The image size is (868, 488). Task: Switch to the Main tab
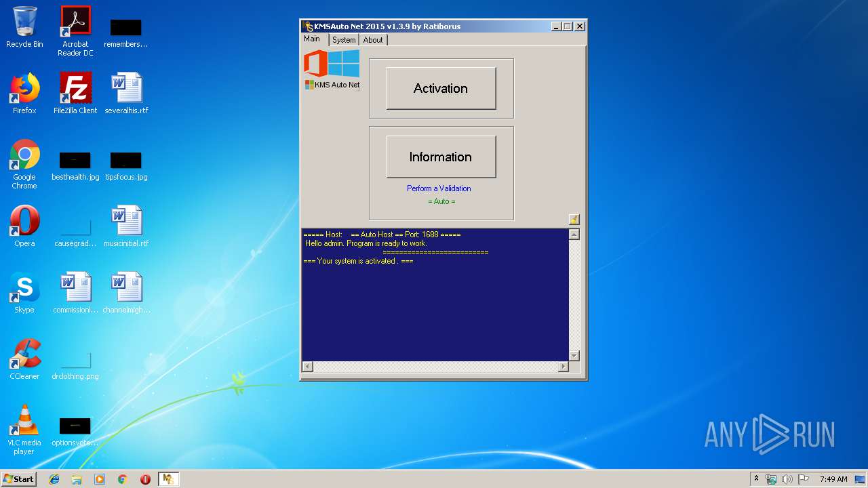[x=312, y=39]
